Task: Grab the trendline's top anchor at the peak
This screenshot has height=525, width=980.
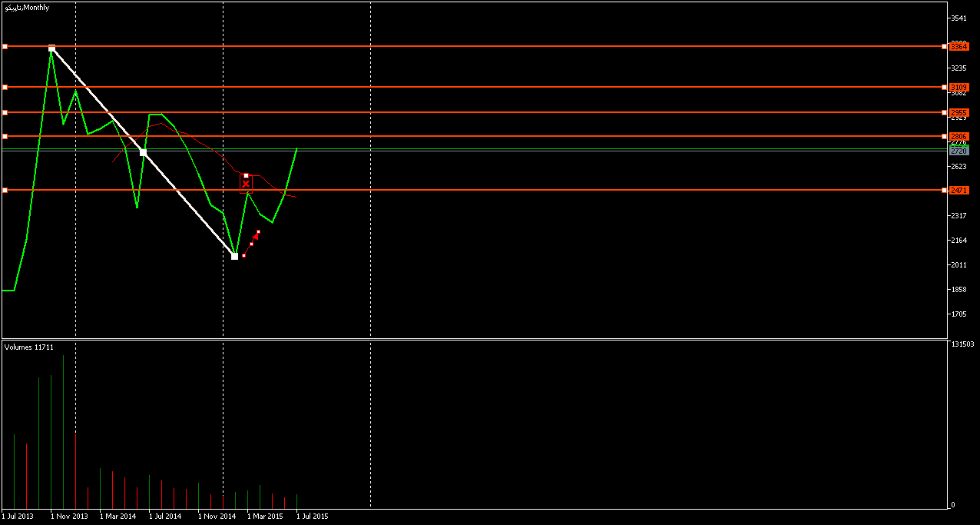Action: (51, 48)
